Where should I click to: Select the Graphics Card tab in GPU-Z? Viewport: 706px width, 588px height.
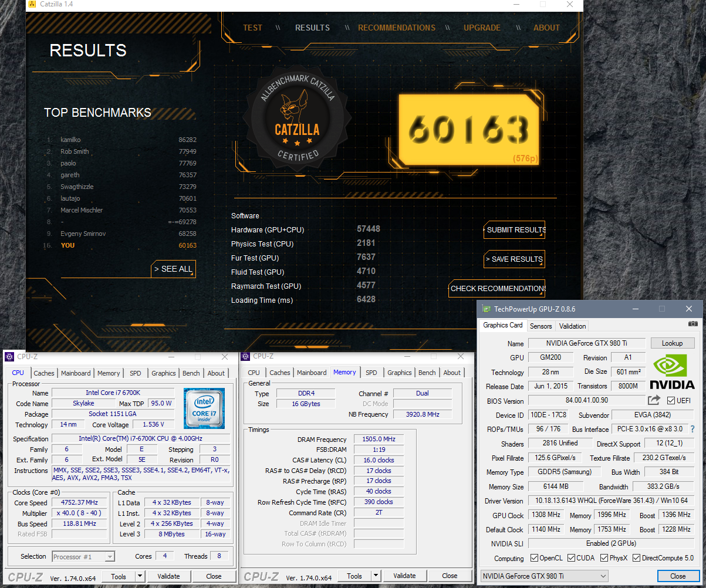tap(503, 325)
